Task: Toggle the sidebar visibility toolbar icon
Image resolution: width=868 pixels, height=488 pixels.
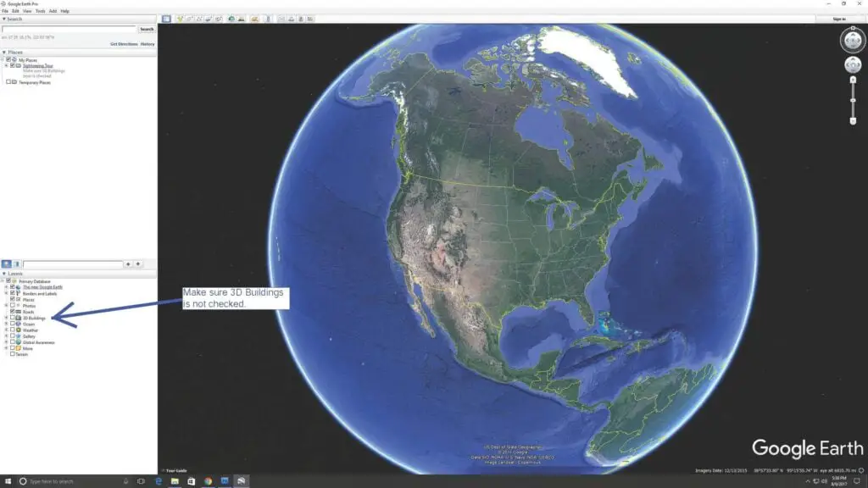Action: 166,19
